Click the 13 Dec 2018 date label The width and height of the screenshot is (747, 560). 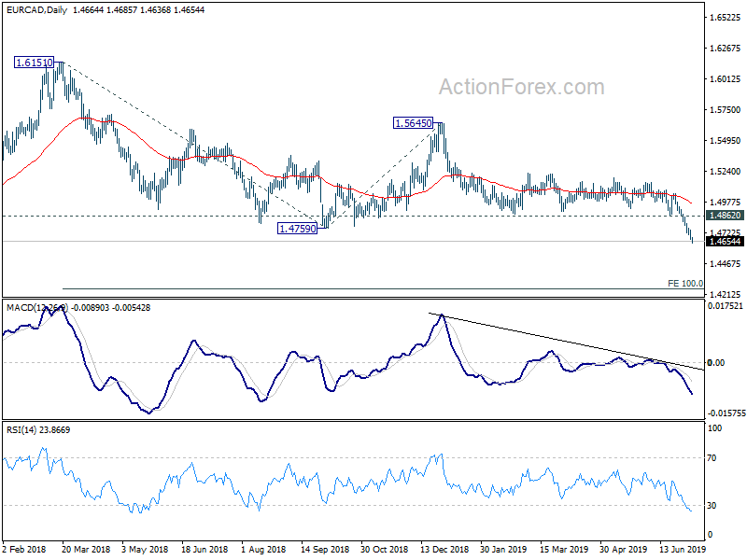point(444,549)
